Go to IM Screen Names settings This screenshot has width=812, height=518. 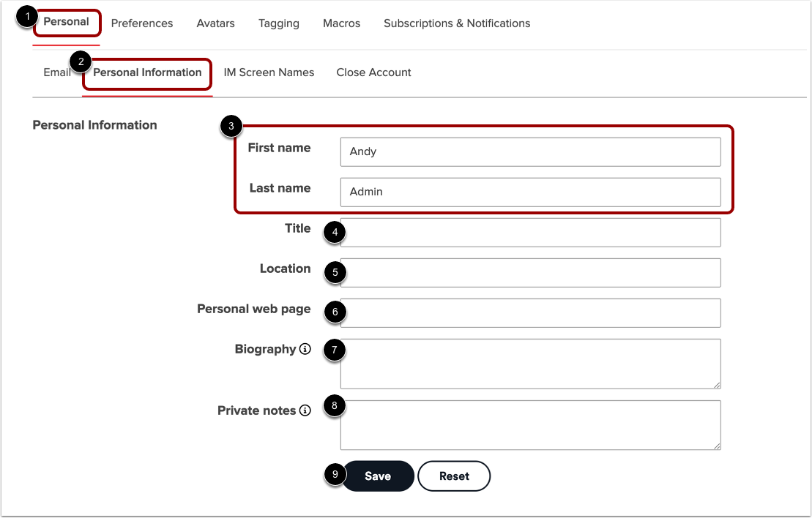269,72
